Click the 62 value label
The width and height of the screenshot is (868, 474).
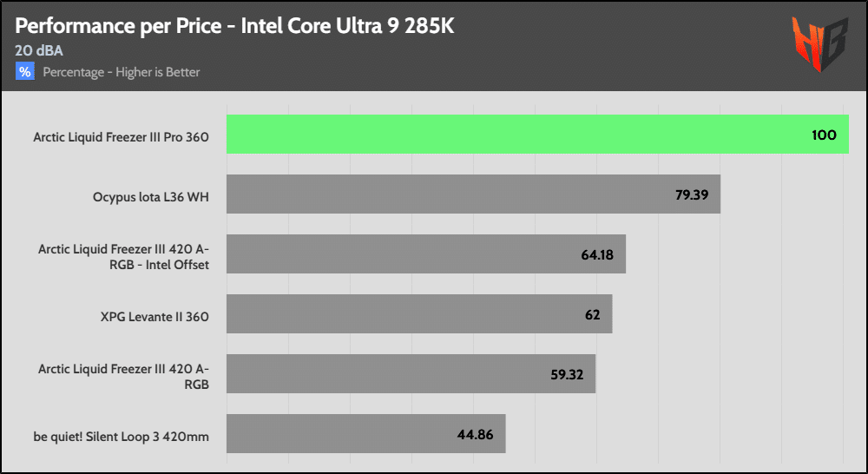[593, 314]
